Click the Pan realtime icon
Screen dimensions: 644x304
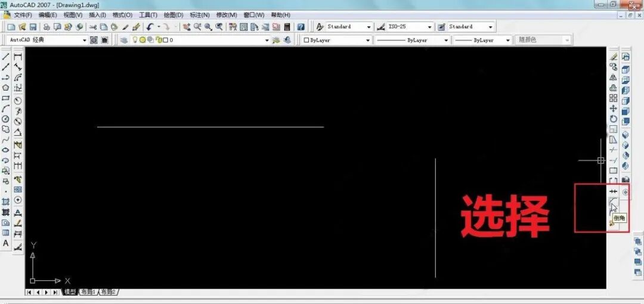coord(187,27)
